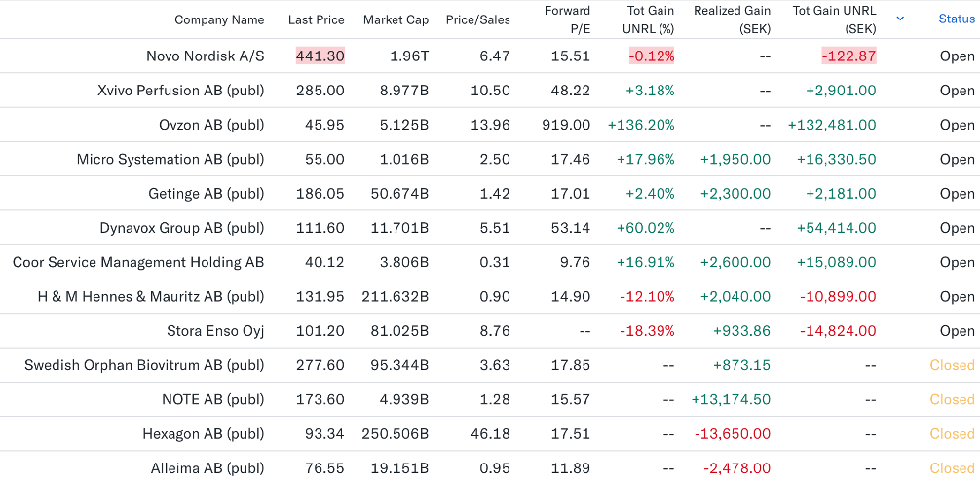This screenshot has width=980, height=483.
Task: Click Open status of Stora Enso Oyj
Action: click(957, 330)
